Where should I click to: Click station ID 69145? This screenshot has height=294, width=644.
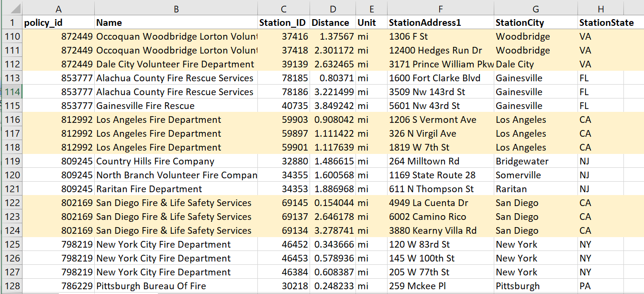point(284,203)
